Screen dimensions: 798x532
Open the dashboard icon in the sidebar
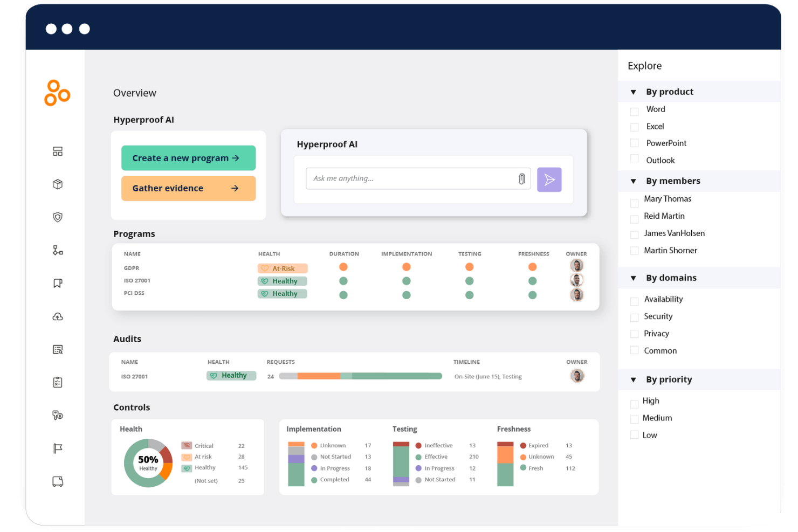(57, 151)
